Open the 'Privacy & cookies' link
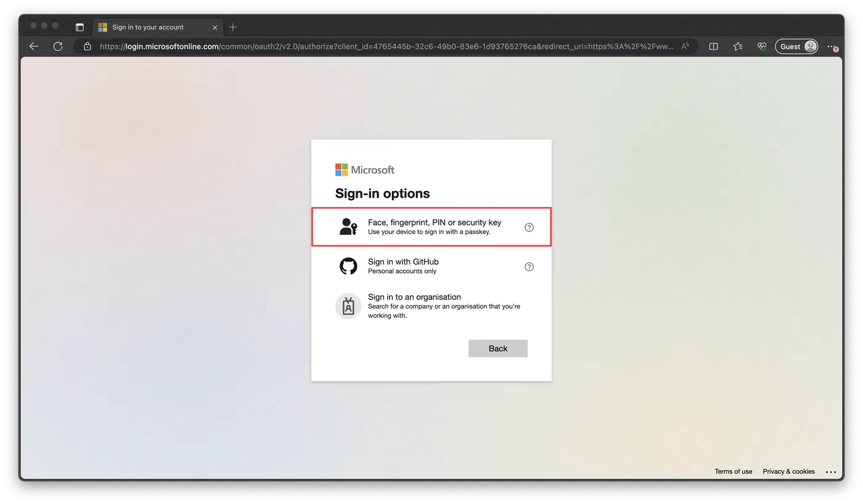863x504 pixels. click(x=789, y=471)
